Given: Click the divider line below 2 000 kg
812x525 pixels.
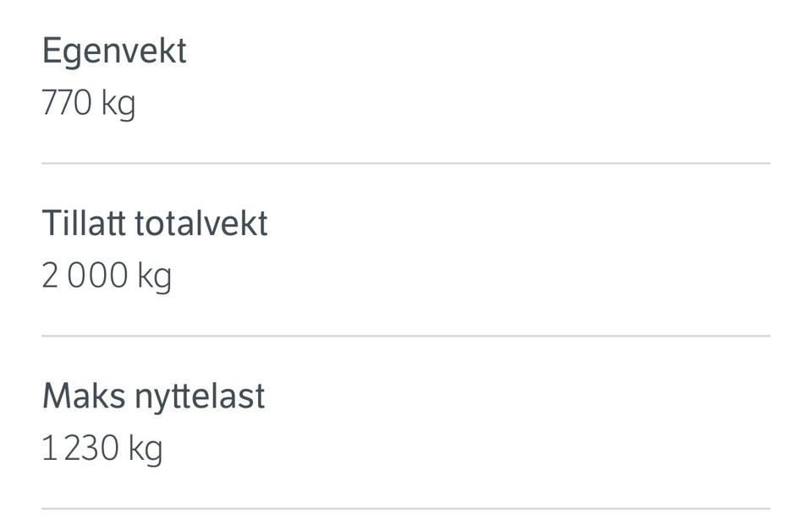Looking at the screenshot, I should pyautogui.click(x=406, y=336).
